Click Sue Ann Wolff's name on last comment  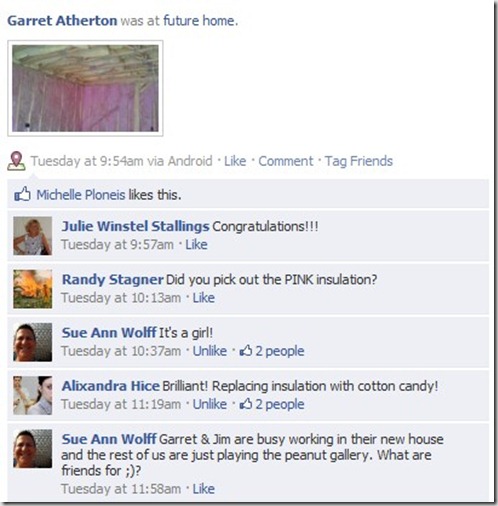109,439
